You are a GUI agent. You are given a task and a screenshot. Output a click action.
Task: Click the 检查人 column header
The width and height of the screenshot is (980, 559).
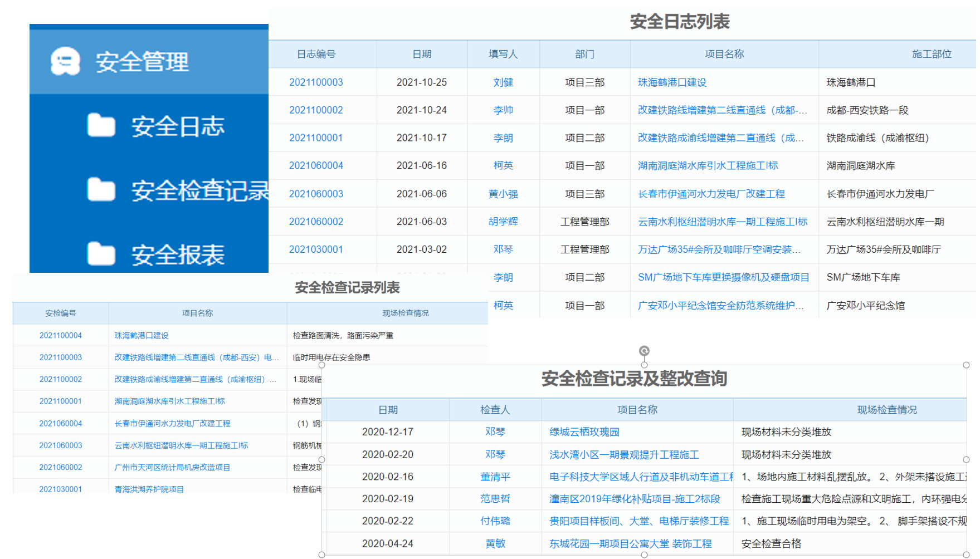point(495,410)
